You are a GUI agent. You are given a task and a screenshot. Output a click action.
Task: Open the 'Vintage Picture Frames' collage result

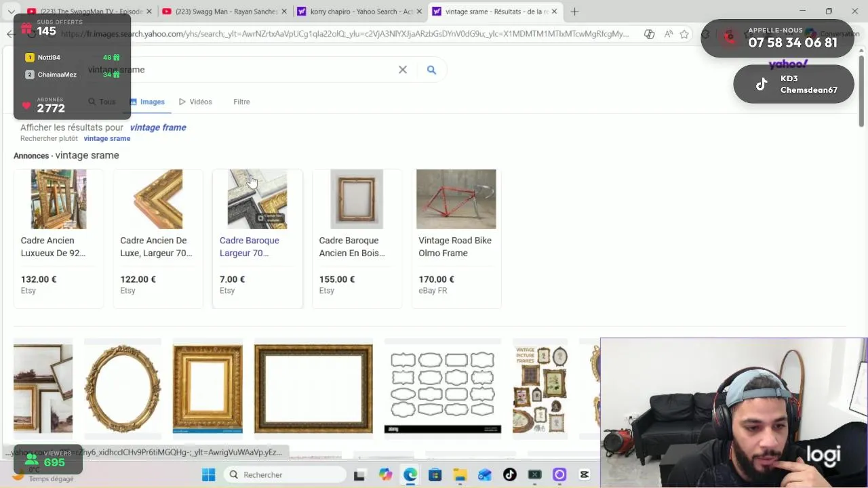pyautogui.click(x=540, y=388)
